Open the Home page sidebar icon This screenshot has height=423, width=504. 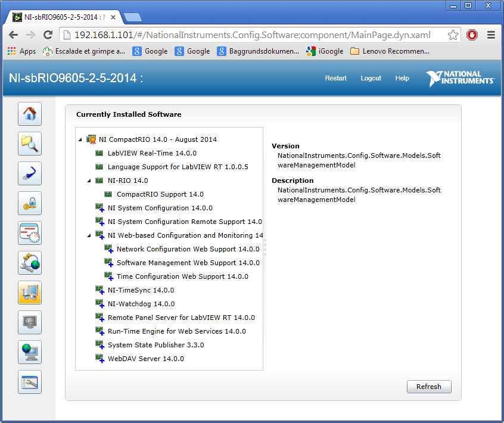coord(30,114)
